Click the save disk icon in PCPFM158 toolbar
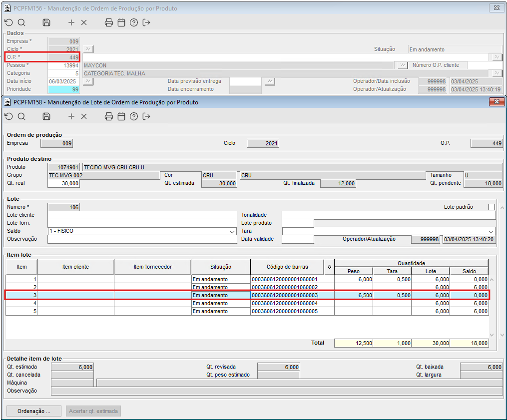507x420 pixels. tap(46, 116)
